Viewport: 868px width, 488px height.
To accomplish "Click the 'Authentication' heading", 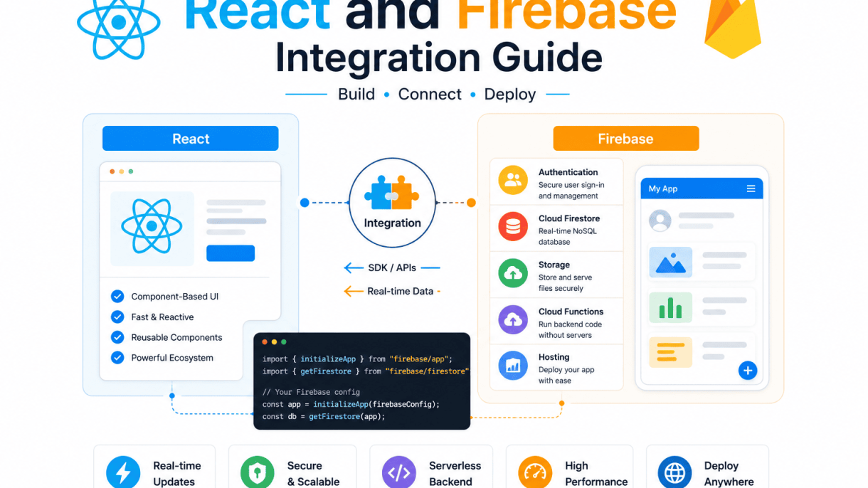I will [568, 172].
